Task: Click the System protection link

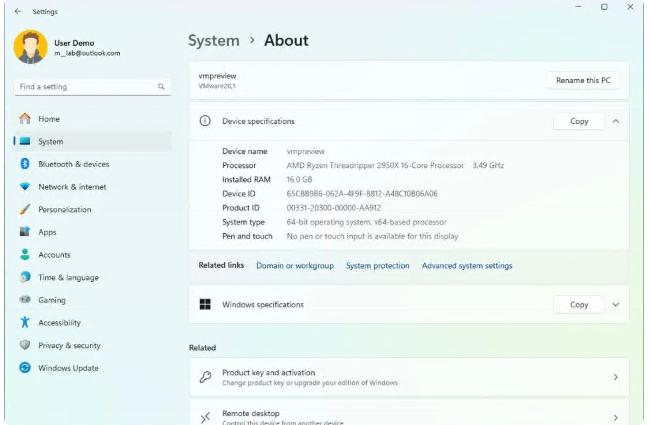Action: click(377, 266)
